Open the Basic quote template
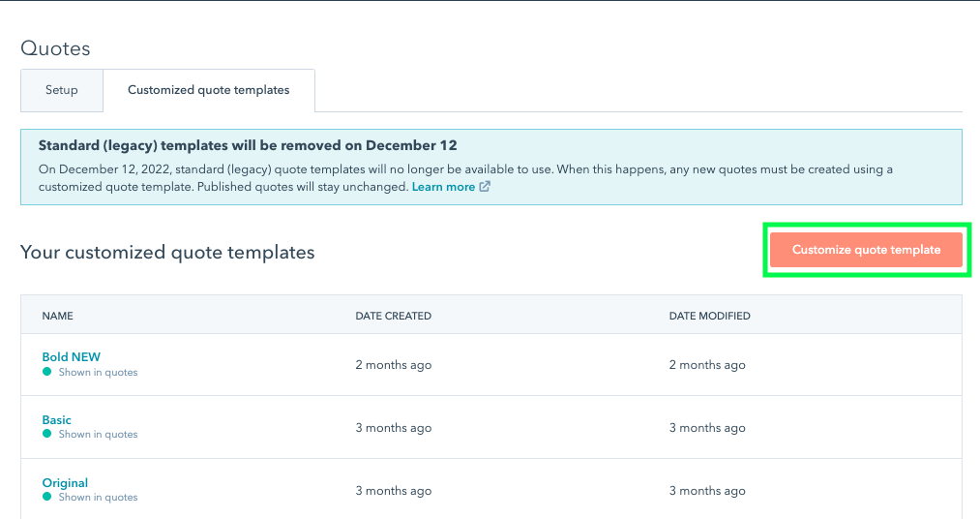The image size is (980, 519). (56, 420)
